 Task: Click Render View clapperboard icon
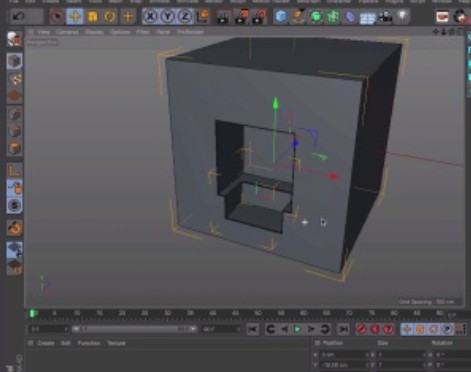(x=223, y=17)
